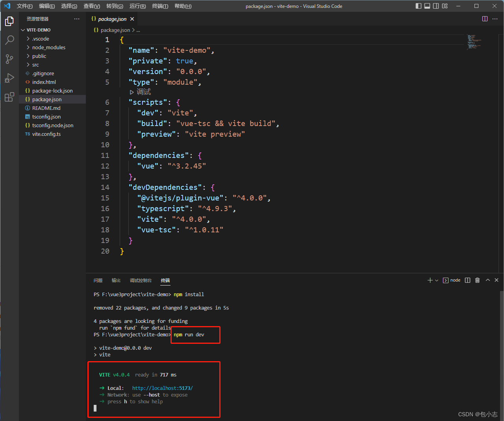Click the editor minimap preview
The width and height of the screenshot is (504, 421).
(474, 42)
